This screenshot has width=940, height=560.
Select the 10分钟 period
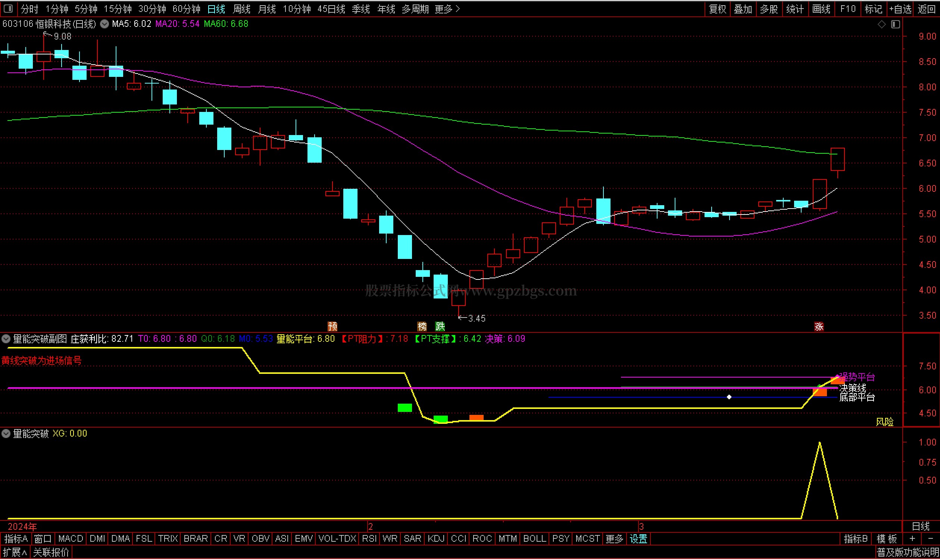point(297,9)
